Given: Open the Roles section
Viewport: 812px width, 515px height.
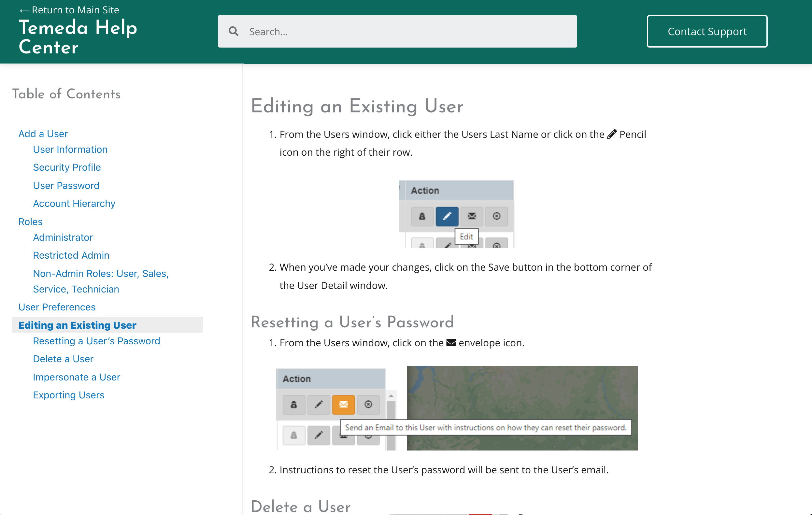Looking at the screenshot, I should click(x=30, y=221).
